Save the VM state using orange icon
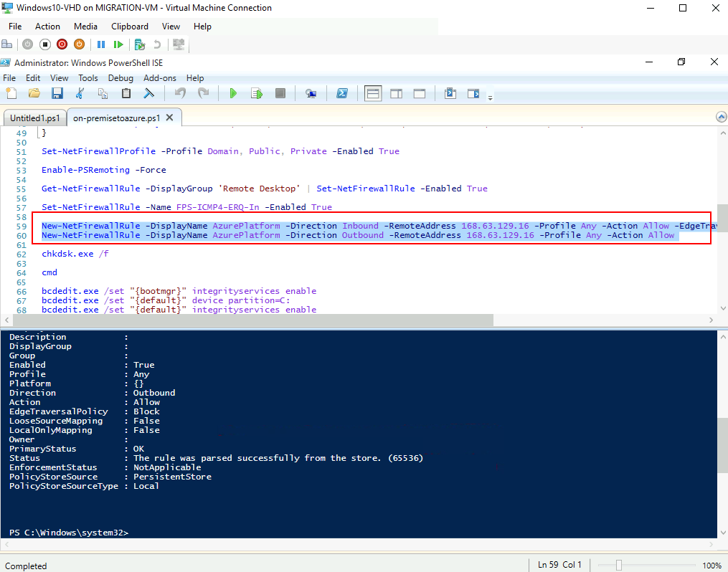This screenshot has height=572, width=728. click(x=80, y=44)
